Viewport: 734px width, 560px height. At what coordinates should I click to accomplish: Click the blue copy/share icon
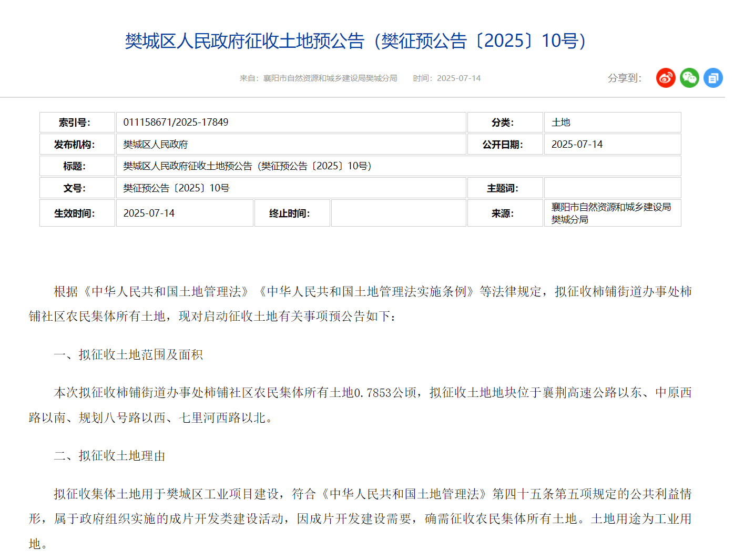click(713, 78)
